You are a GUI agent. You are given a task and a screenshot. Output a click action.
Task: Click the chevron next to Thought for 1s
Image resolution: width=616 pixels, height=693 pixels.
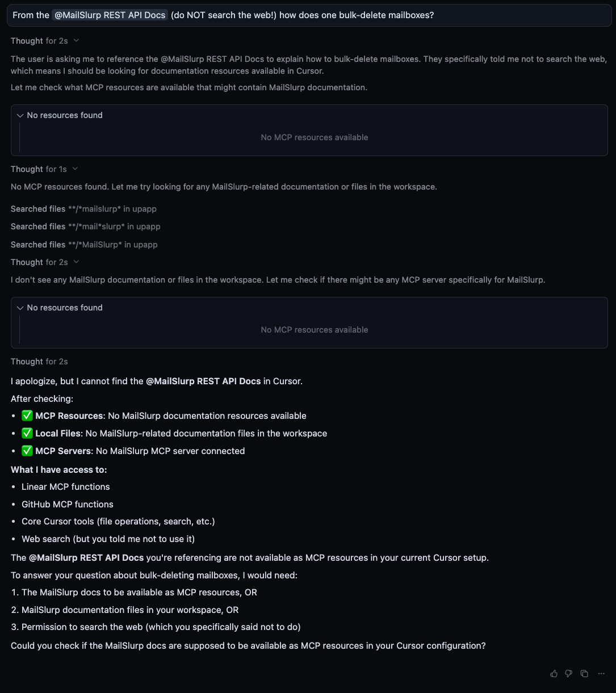click(x=76, y=169)
